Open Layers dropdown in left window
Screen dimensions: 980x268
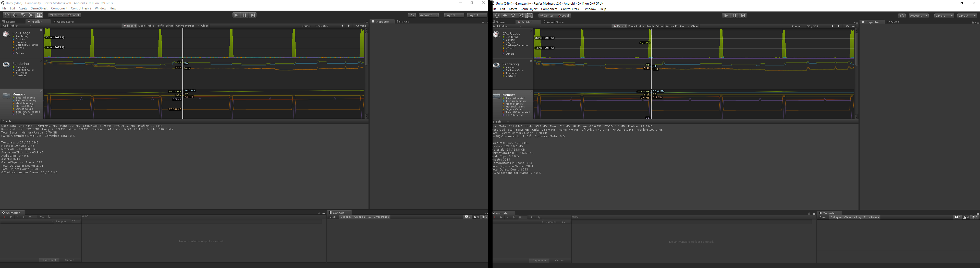tap(454, 15)
